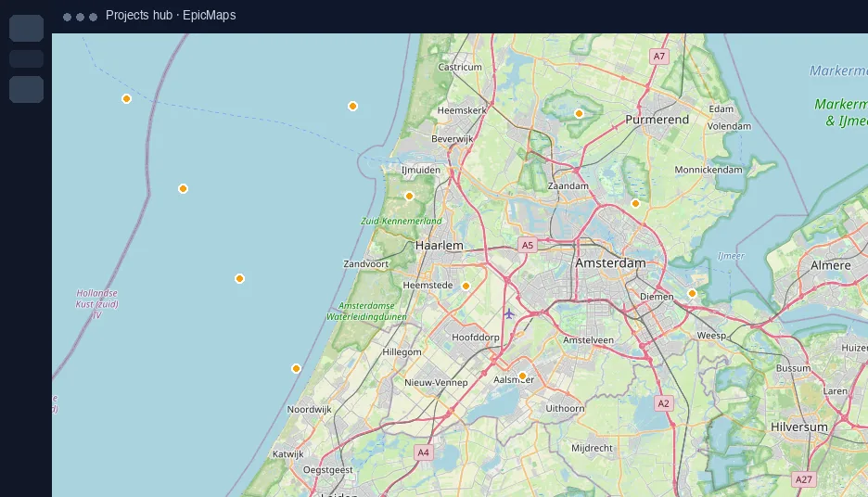This screenshot has width=868, height=497.
Task: Open the third sidebar placeholder button
Action: [27, 89]
